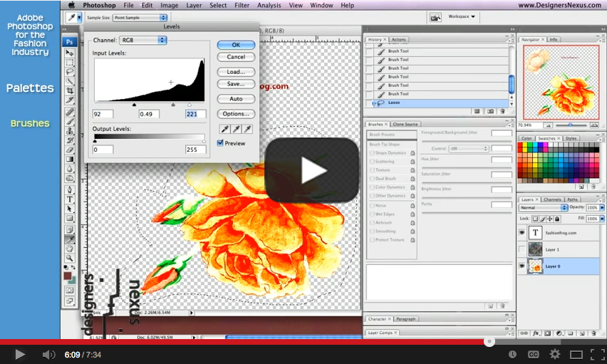Viewport: 607px width, 364px height.
Task: Select the Blur tool
Action: click(x=70, y=168)
